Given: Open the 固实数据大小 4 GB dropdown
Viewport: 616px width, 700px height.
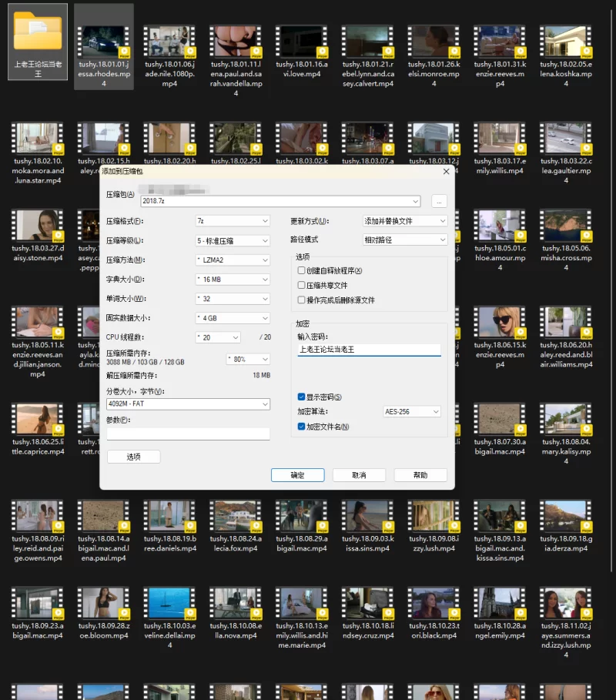Looking at the screenshot, I should [233, 318].
